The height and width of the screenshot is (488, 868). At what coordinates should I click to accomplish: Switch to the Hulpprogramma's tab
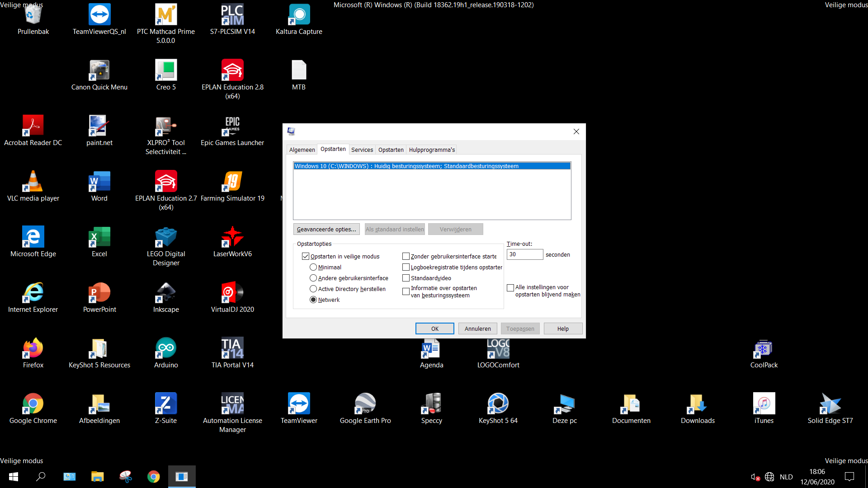coord(432,150)
